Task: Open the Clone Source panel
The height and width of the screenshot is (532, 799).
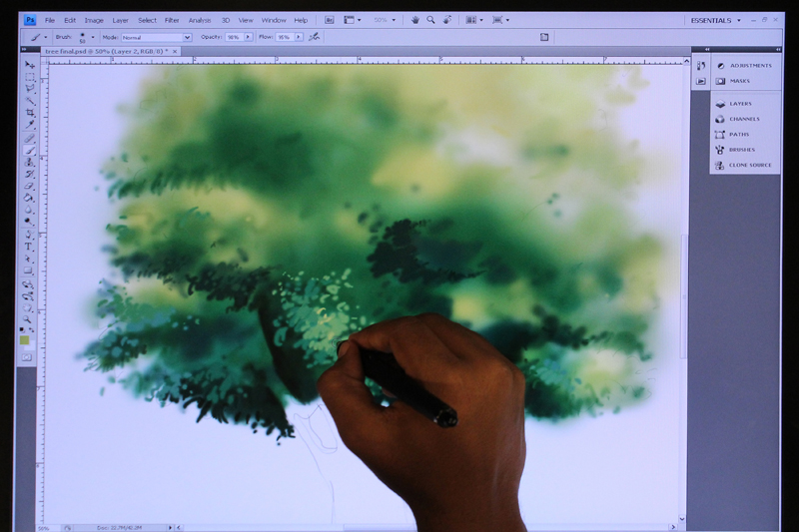Action: click(744, 165)
